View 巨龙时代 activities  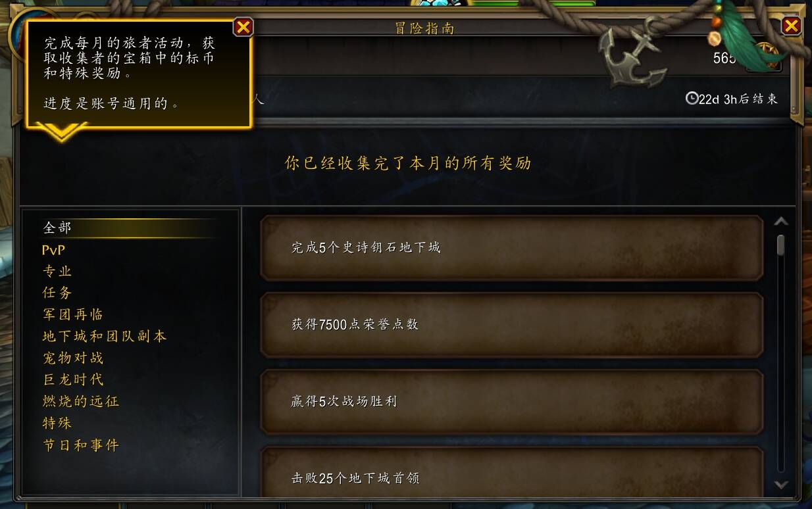pos(73,379)
